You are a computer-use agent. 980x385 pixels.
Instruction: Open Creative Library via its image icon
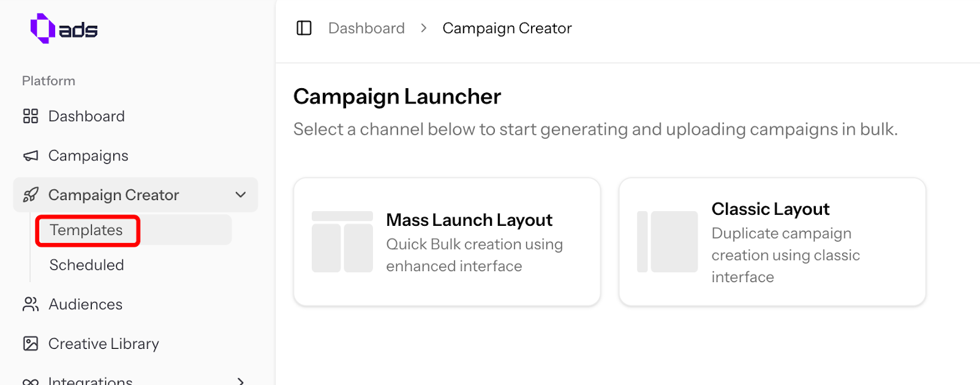pos(30,343)
